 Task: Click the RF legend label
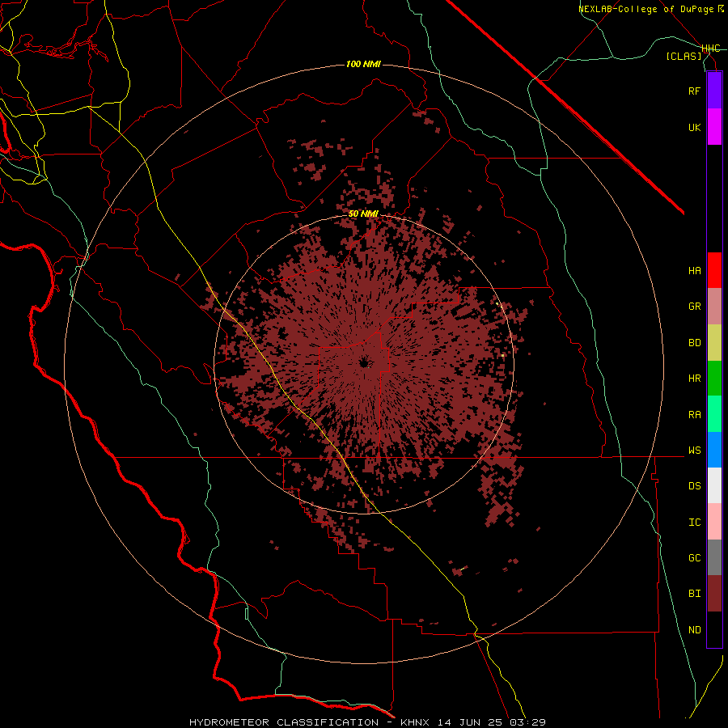coord(694,91)
